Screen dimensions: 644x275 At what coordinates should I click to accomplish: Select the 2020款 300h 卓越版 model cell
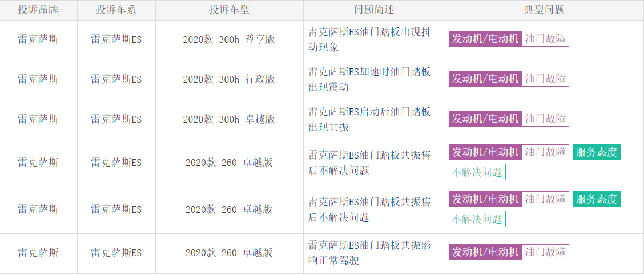click(x=229, y=119)
